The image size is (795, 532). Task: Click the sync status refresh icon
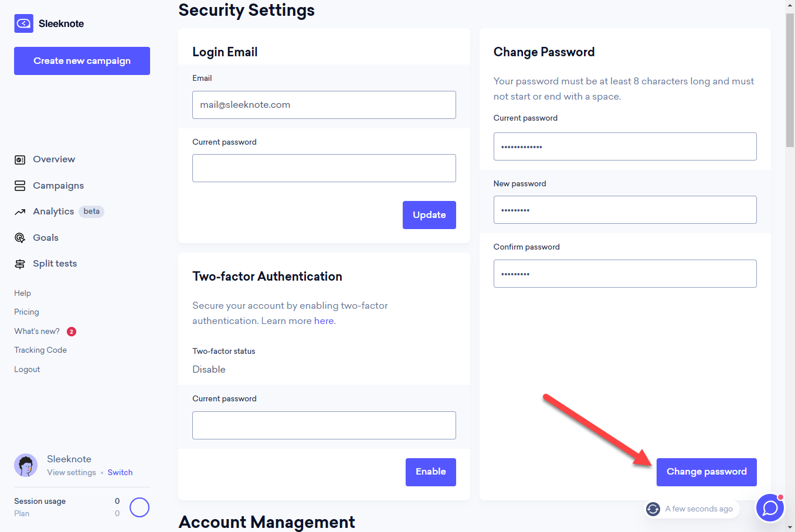click(653, 509)
